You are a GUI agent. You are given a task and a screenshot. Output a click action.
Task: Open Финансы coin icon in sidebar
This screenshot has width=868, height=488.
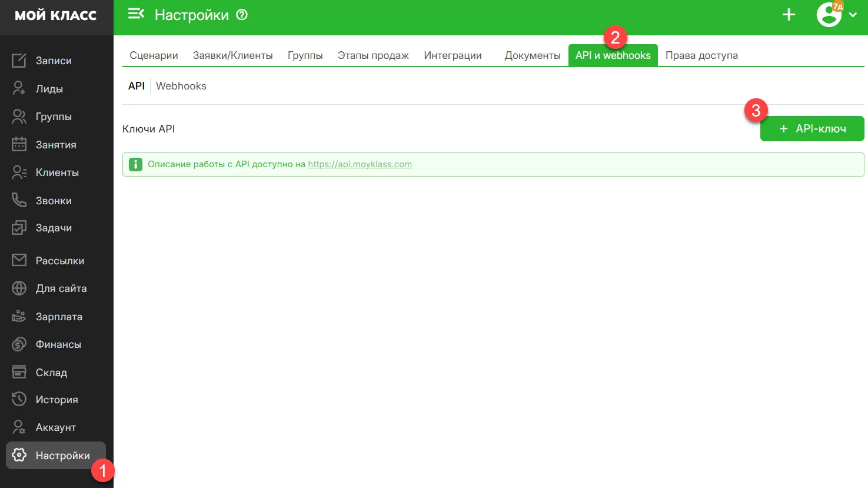pyautogui.click(x=19, y=344)
